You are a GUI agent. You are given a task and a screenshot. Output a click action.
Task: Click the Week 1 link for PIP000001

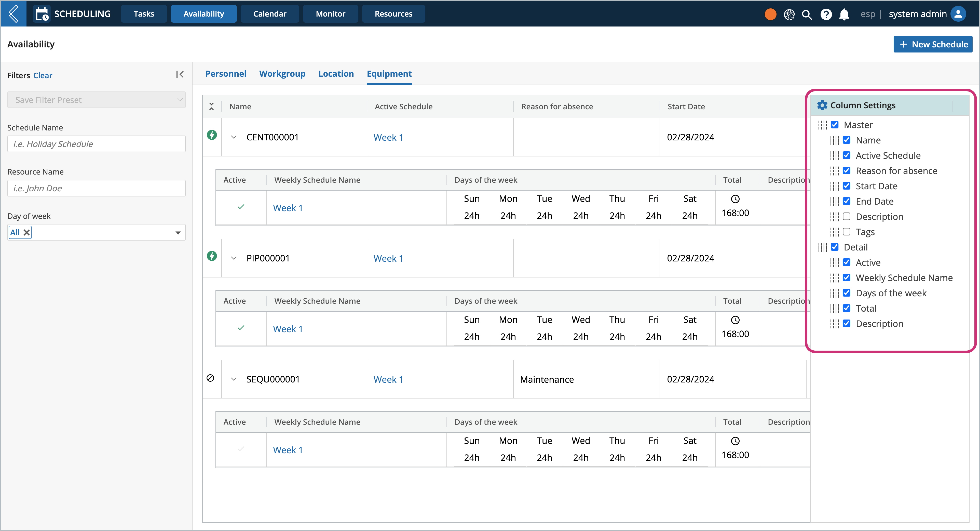coord(388,258)
